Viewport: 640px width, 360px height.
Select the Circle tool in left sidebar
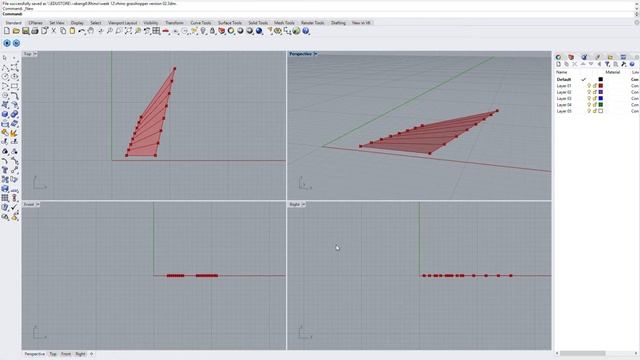(5, 77)
